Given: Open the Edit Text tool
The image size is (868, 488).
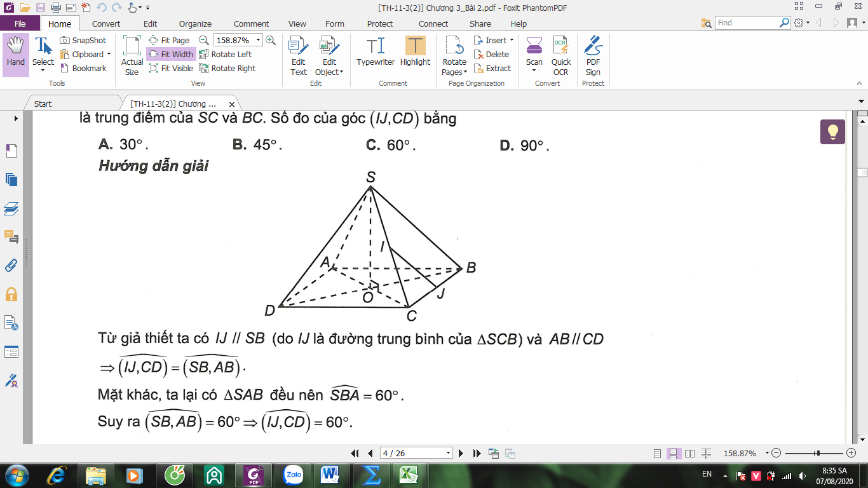Looking at the screenshot, I should coord(299,56).
